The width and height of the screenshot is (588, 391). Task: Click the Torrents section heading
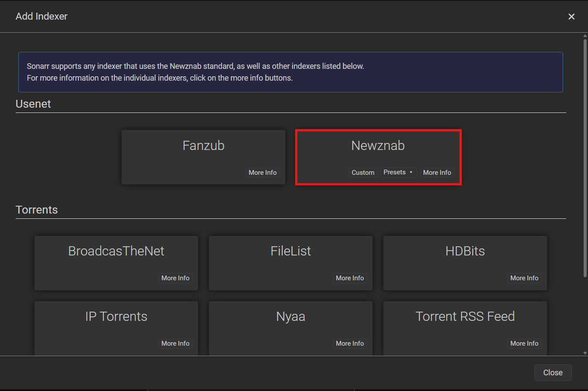(x=37, y=210)
